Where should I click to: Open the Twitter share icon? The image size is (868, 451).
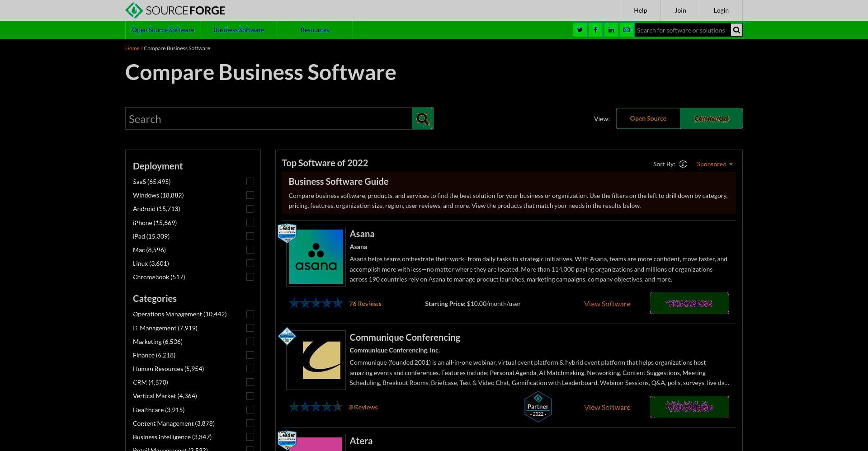pos(580,30)
